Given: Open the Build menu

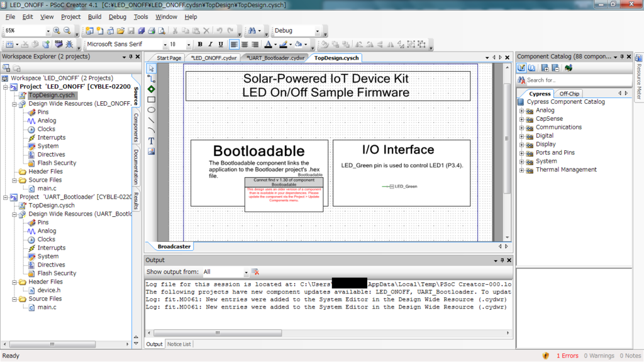Looking at the screenshot, I should coord(94,17).
